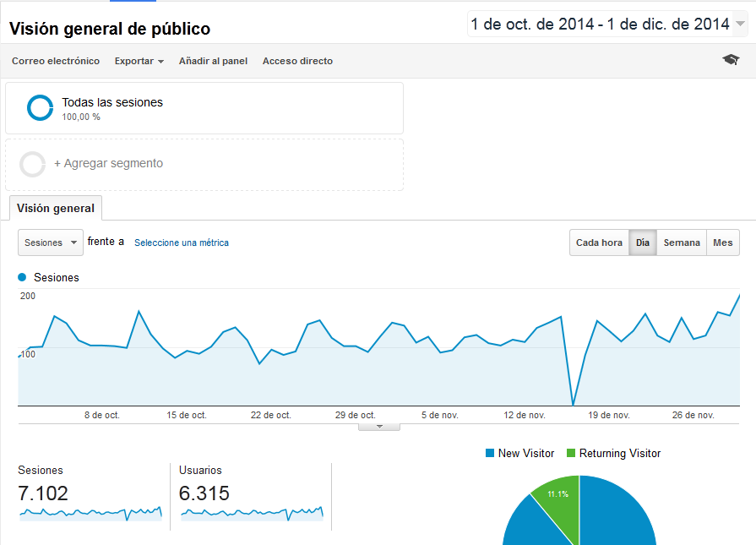
Task: Switch the graph to Cada hora
Action: pyautogui.click(x=599, y=243)
